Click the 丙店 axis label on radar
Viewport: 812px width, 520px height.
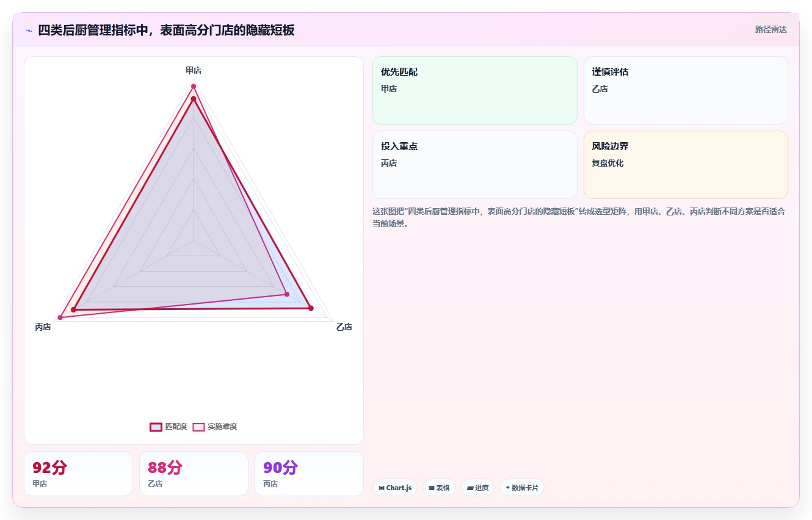pos(43,327)
